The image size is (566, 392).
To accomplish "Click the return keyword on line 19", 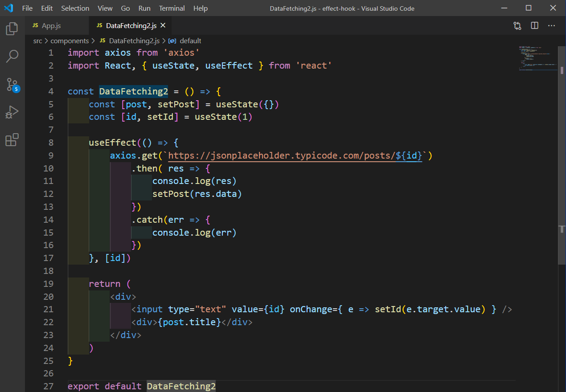I will tap(105, 284).
